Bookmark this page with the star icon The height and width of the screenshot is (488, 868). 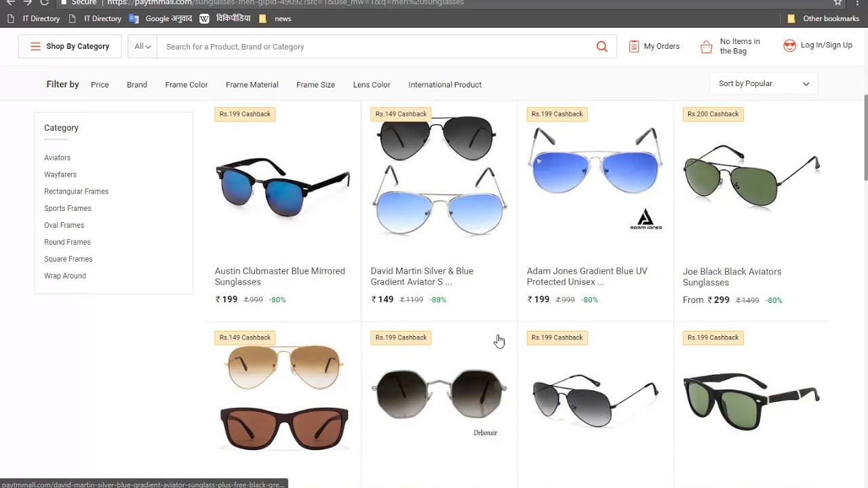tap(837, 2)
